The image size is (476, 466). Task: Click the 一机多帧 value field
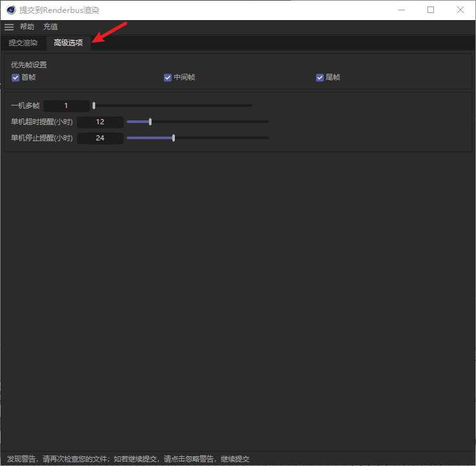pos(66,105)
